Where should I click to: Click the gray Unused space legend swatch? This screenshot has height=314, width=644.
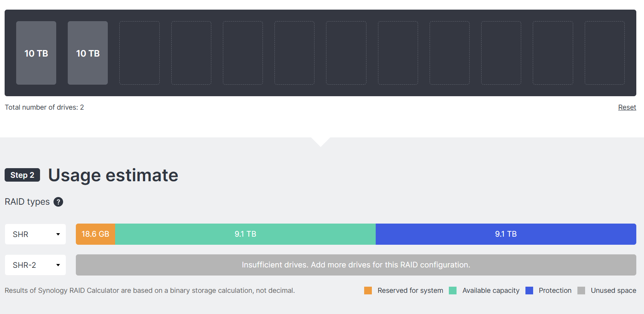[x=581, y=291]
